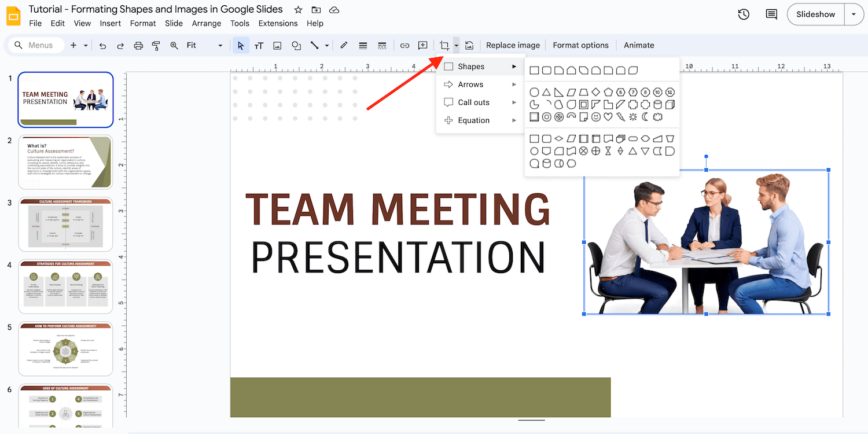The height and width of the screenshot is (434, 868).
Task: Select the rounded rectangle shape
Action: (546, 70)
